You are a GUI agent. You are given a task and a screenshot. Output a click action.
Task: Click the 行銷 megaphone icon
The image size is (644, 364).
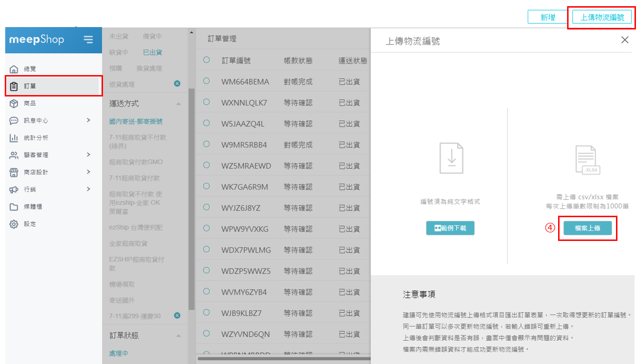pos(14,190)
